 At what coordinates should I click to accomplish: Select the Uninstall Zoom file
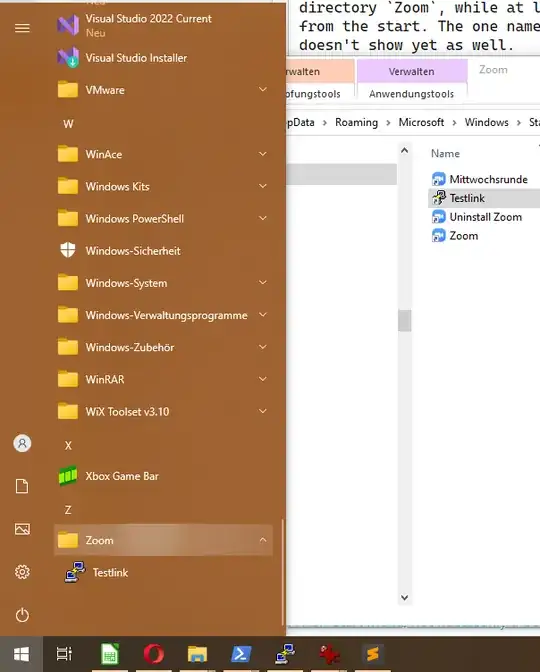click(x=484, y=217)
